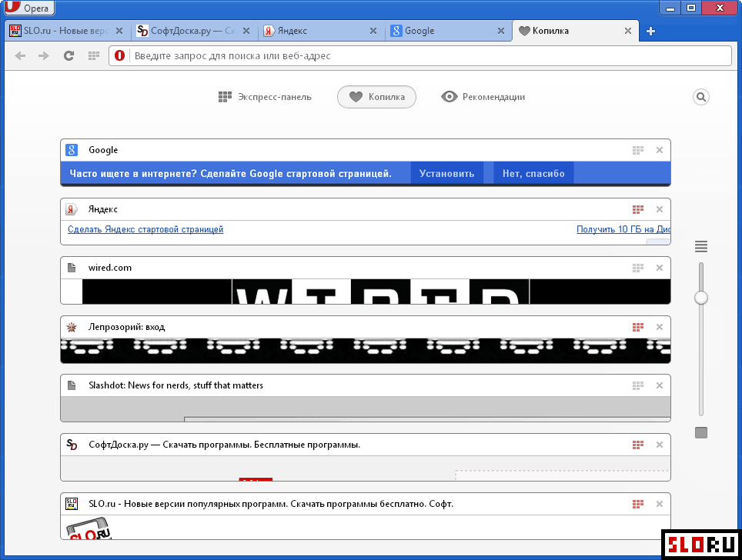Image resolution: width=742 pixels, height=560 pixels.
Task: Switch to the Яндекс browser tab
Action: coord(320,31)
